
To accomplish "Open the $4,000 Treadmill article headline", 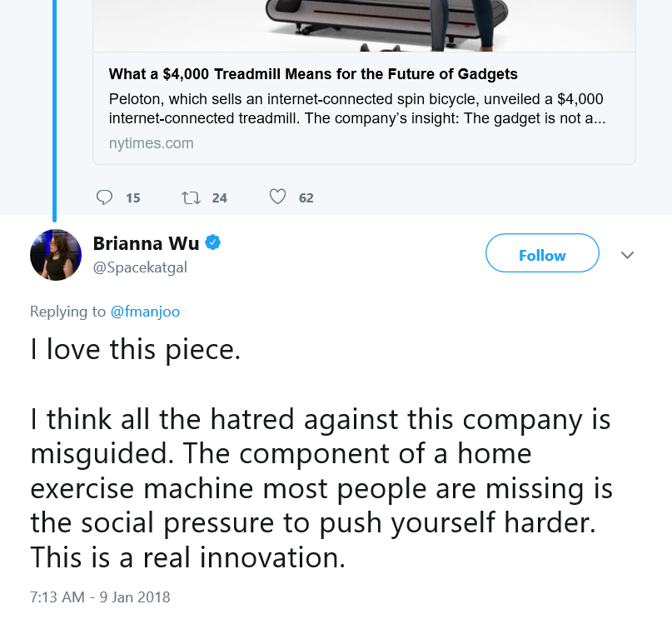I will pyautogui.click(x=313, y=74).
